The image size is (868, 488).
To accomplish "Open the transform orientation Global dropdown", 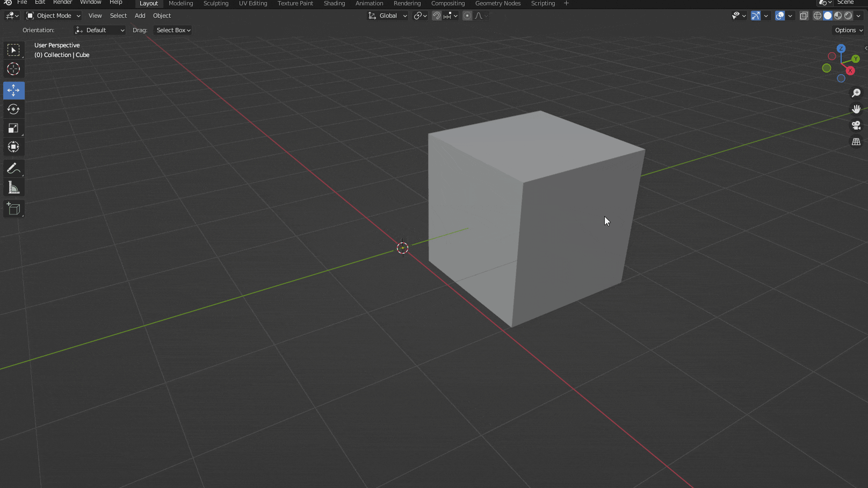I will pyautogui.click(x=387, y=16).
